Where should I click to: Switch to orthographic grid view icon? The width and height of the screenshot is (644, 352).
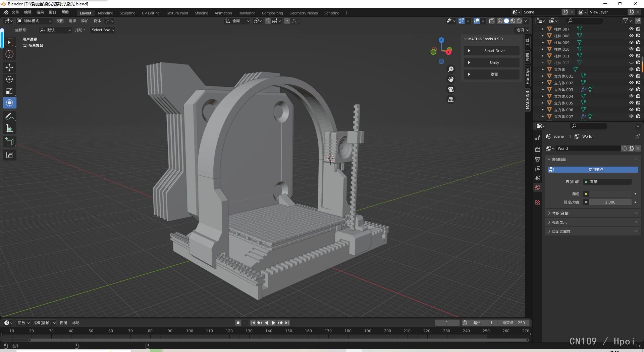tap(451, 100)
